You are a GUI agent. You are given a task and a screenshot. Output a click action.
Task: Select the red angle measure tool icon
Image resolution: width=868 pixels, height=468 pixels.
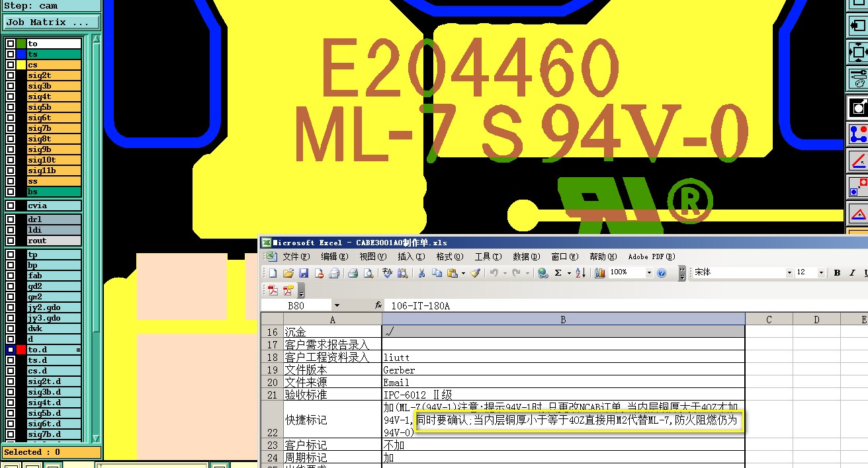857,161
